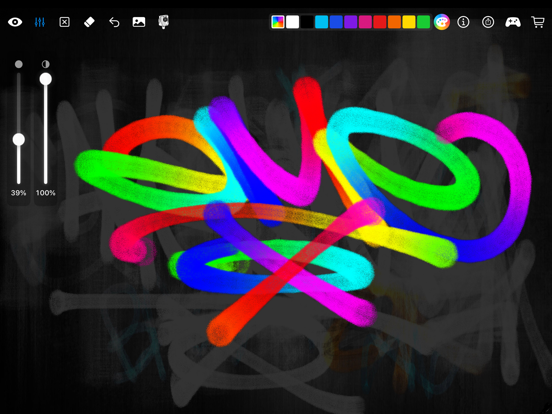This screenshot has height=414, width=552.
Task: Open the image gallery icon
Action: 139,22
